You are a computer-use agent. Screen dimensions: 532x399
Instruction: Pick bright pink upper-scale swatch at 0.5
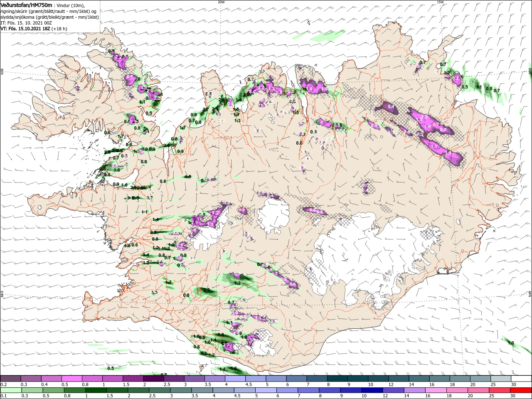(71, 379)
